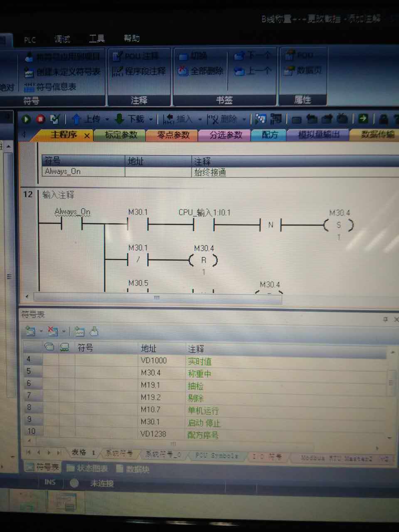The width and height of the screenshot is (399, 532).
Task: Click the add table icon in symbol table
Action: 30,331
